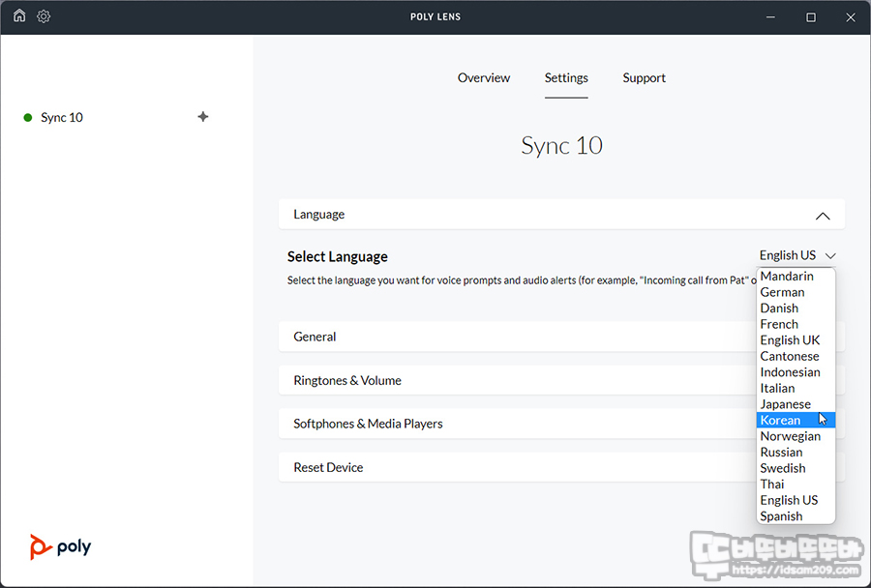This screenshot has width=871, height=588.
Task: Click the Sync 10 page title
Action: 561,145
